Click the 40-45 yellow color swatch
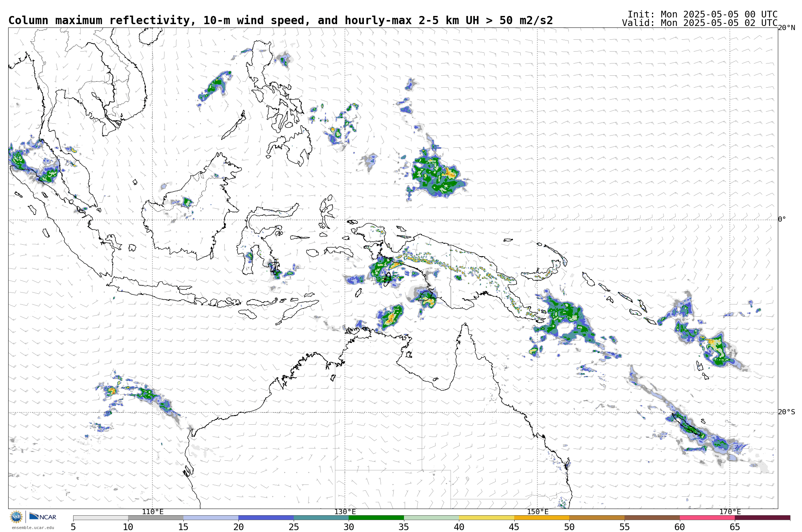 [x=486, y=518]
